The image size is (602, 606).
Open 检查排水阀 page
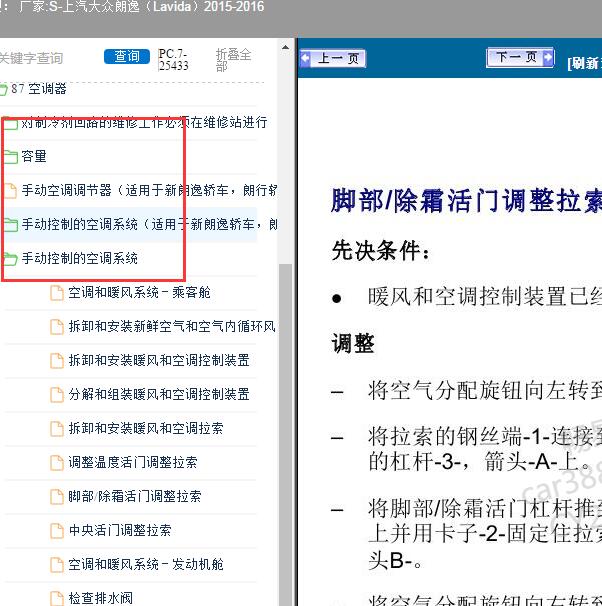[100, 598]
